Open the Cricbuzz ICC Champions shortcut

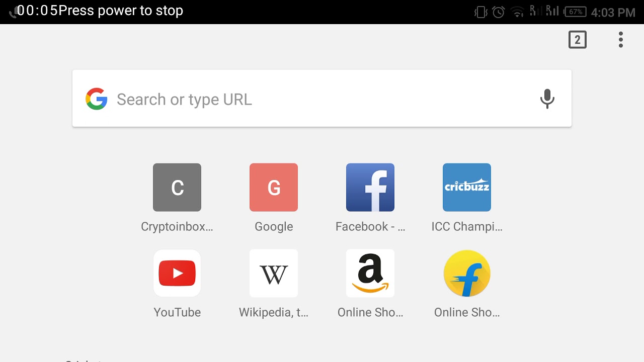tap(467, 188)
